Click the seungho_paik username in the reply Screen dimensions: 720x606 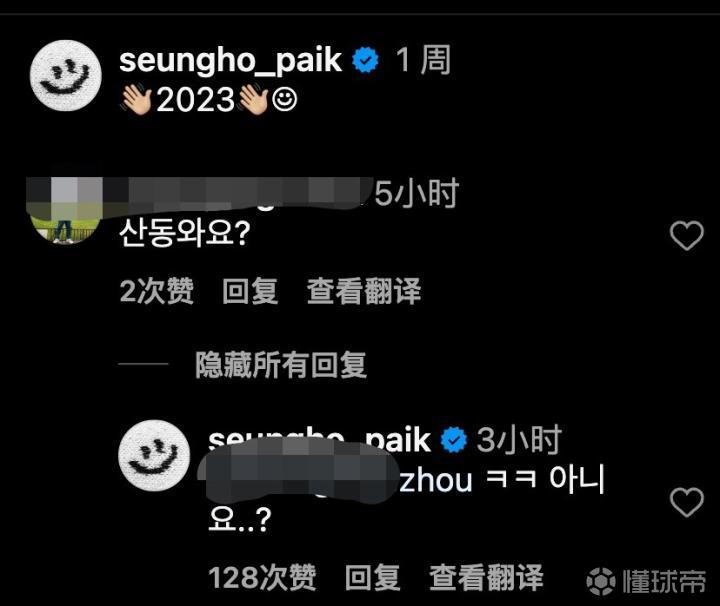pos(319,440)
